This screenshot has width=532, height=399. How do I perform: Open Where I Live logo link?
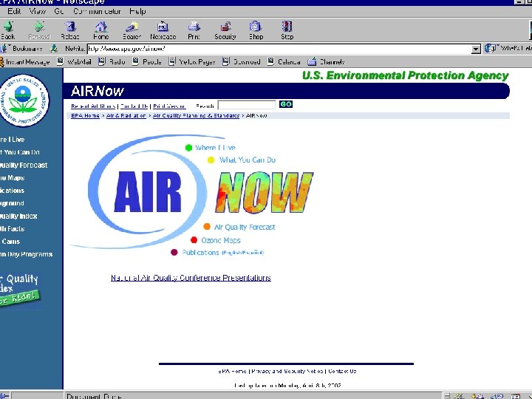215,148
